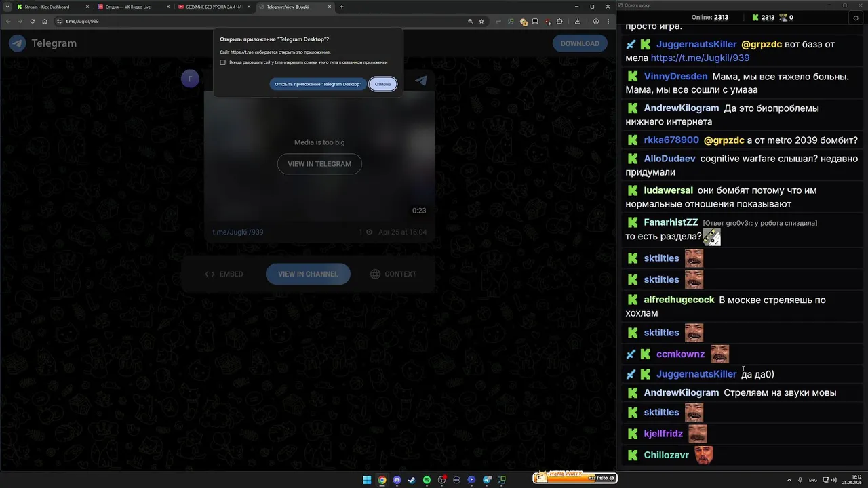The image size is (868, 488).
Task: Go back in browser history
Action: pyautogui.click(x=8, y=21)
